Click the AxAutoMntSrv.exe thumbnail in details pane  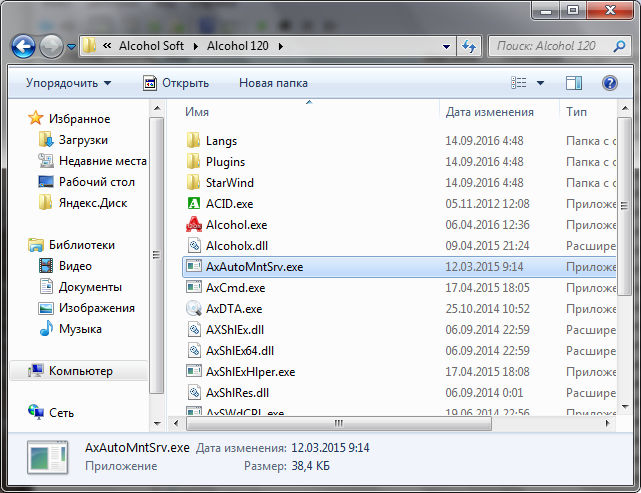tap(48, 457)
